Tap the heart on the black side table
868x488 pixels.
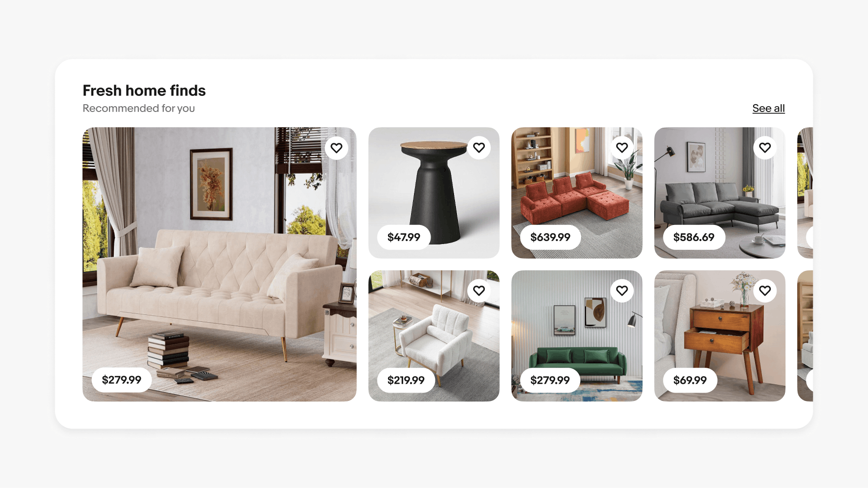(479, 148)
